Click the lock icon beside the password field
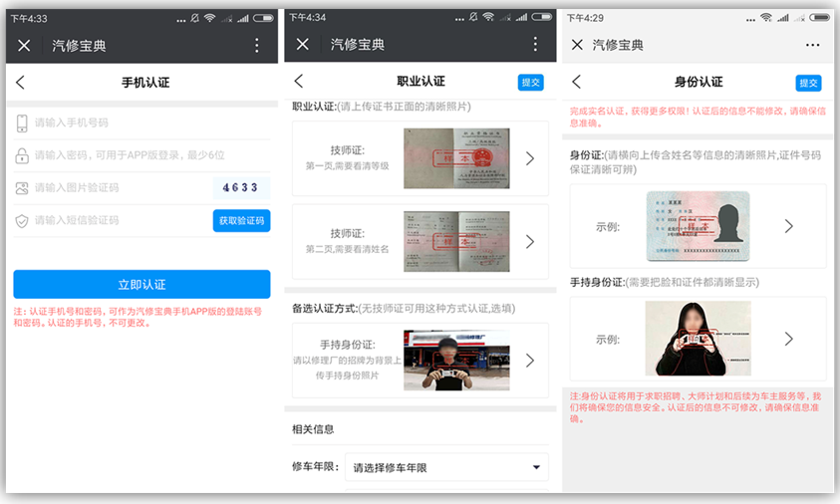This screenshot has height=504, width=840. click(22, 155)
